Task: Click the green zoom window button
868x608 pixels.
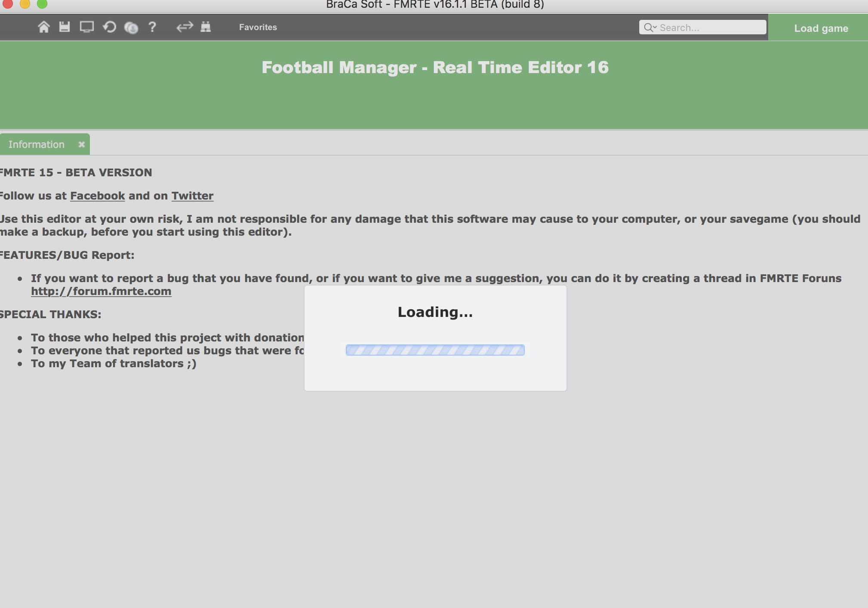Action: pos(42,4)
